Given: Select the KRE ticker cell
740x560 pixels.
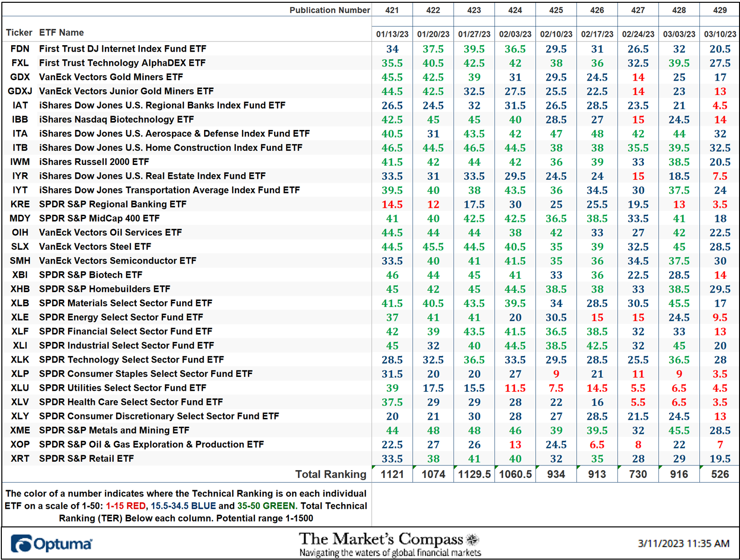Looking at the screenshot, I should pos(20,204).
